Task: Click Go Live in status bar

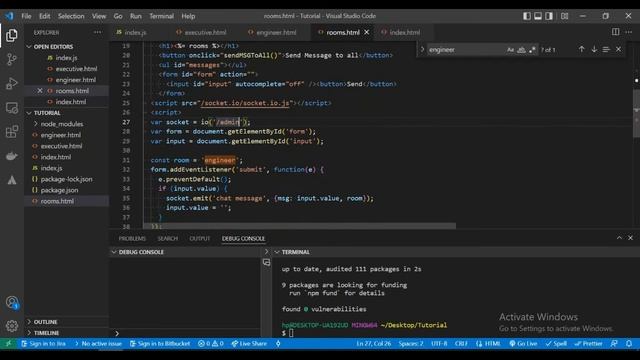Action: coord(523,344)
